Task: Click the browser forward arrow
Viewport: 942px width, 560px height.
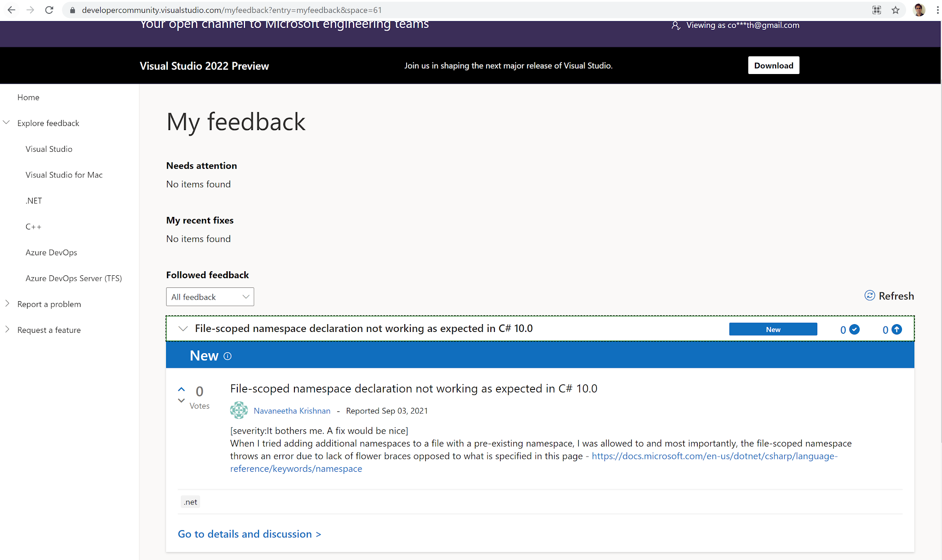Action: (x=30, y=10)
